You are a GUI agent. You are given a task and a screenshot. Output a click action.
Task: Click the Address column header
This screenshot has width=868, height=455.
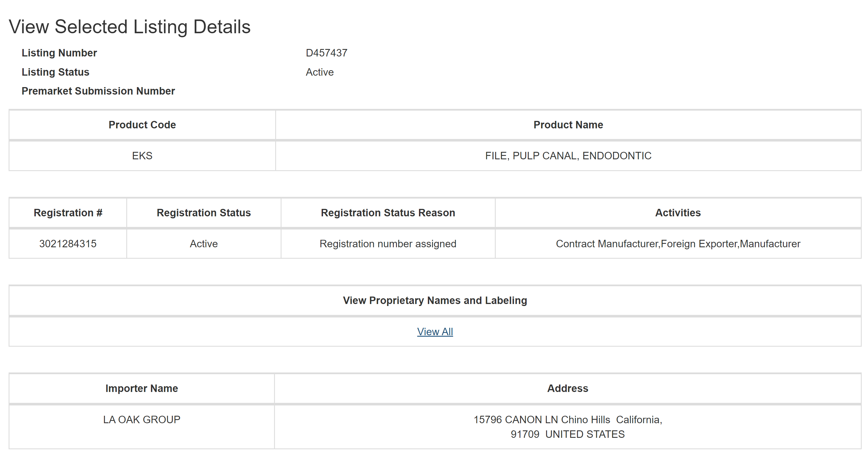(x=567, y=388)
